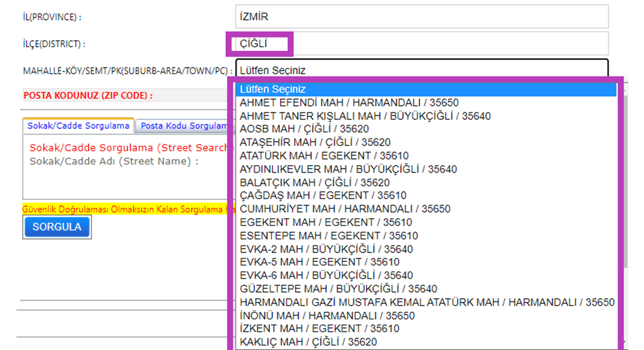Open the Sokak/Cadde Sorgulama tab
This screenshot has width=644, height=350.
78,126
